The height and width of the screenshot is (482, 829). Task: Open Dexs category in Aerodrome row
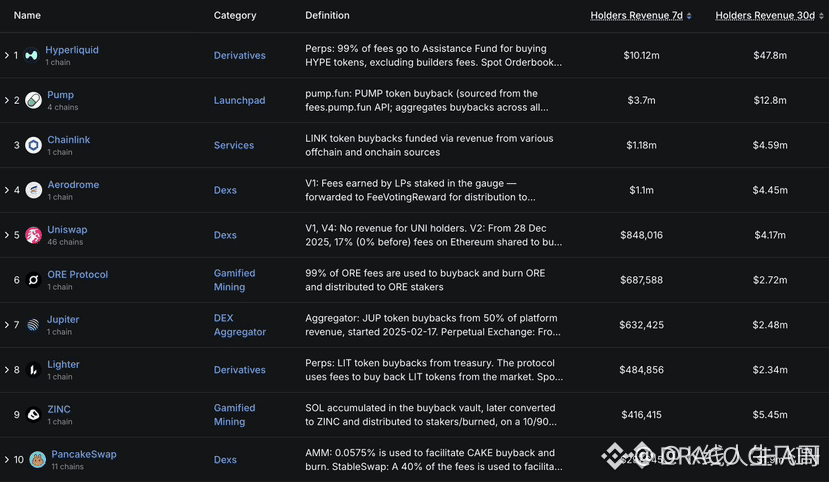coord(225,190)
